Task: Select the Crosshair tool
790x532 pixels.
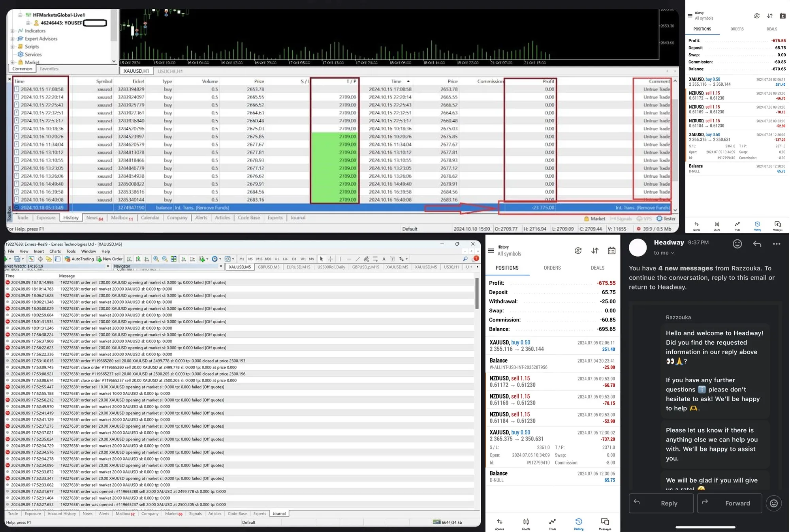Action: click(x=330, y=259)
